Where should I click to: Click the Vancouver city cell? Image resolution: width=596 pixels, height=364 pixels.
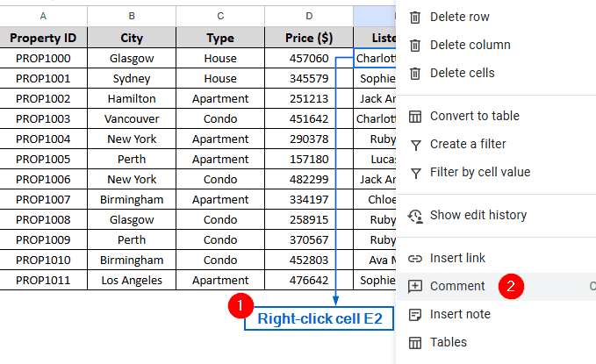click(132, 119)
